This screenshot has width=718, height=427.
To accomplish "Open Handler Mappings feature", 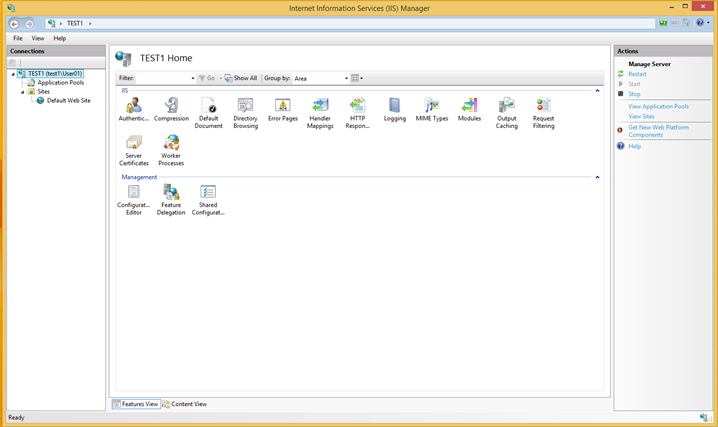I will coord(320,113).
